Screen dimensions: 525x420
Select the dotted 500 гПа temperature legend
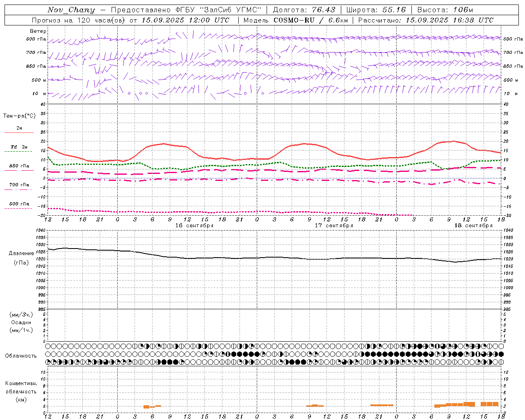tap(19, 205)
